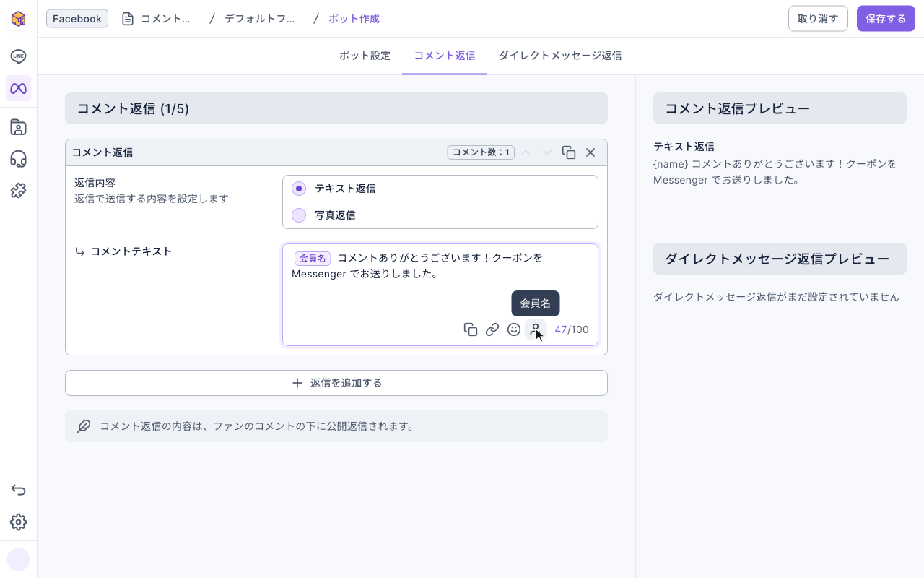
Task: Click the コメント返信プレビュー header
Action: pos(780,108)
